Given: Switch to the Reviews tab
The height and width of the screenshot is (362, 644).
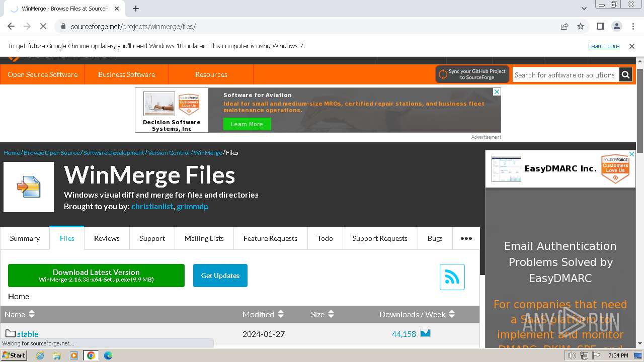Looking at the screenshot, I should (x=107, y=238).
